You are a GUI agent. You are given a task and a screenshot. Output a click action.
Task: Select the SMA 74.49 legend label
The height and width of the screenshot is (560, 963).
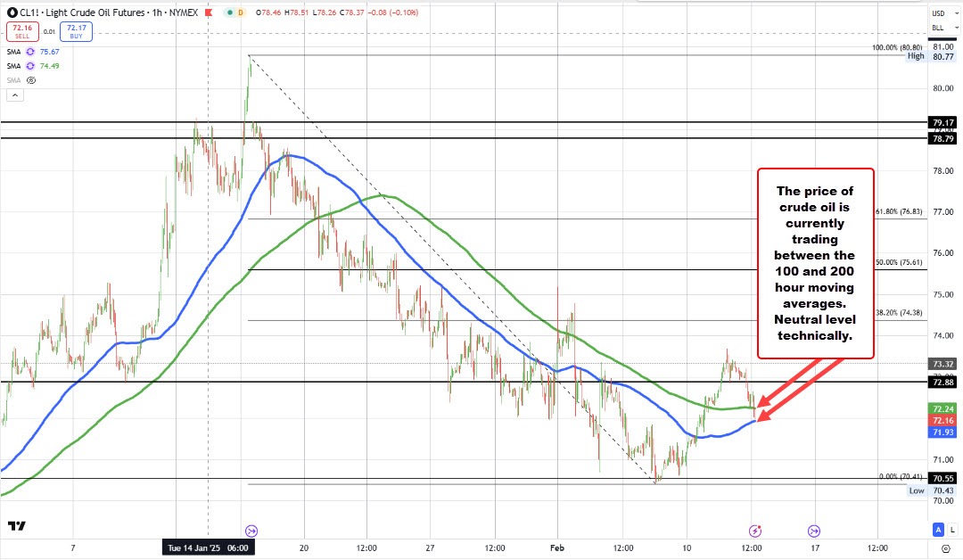[13, 66]
